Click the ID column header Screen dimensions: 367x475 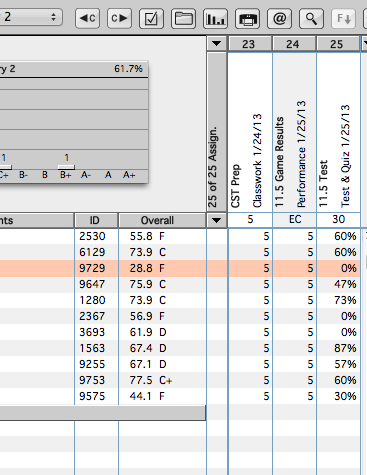tap(95, 220)
